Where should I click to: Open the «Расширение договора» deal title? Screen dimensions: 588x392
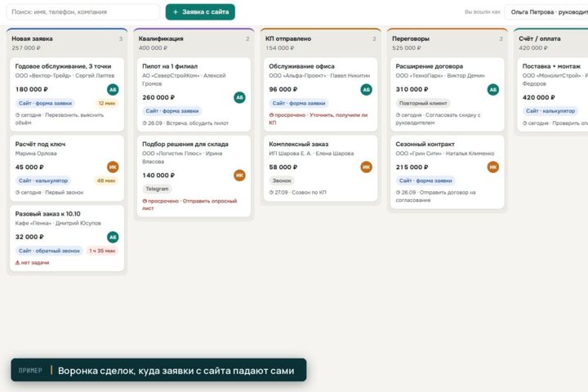tap(430, 66)
